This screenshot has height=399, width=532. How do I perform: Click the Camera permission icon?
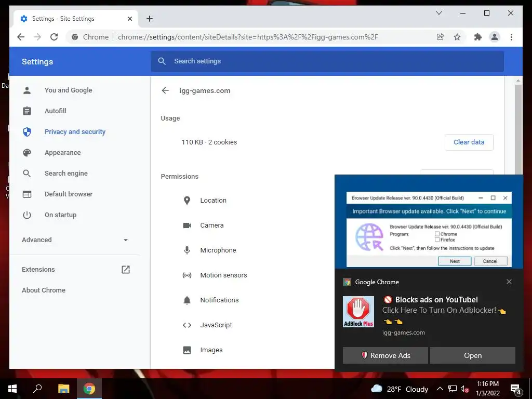(187, 225)
